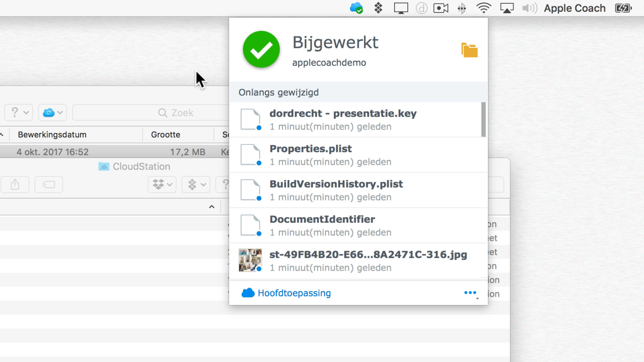Open the Dropbox dropdown in CloudStation toolbar

(162, 185)
